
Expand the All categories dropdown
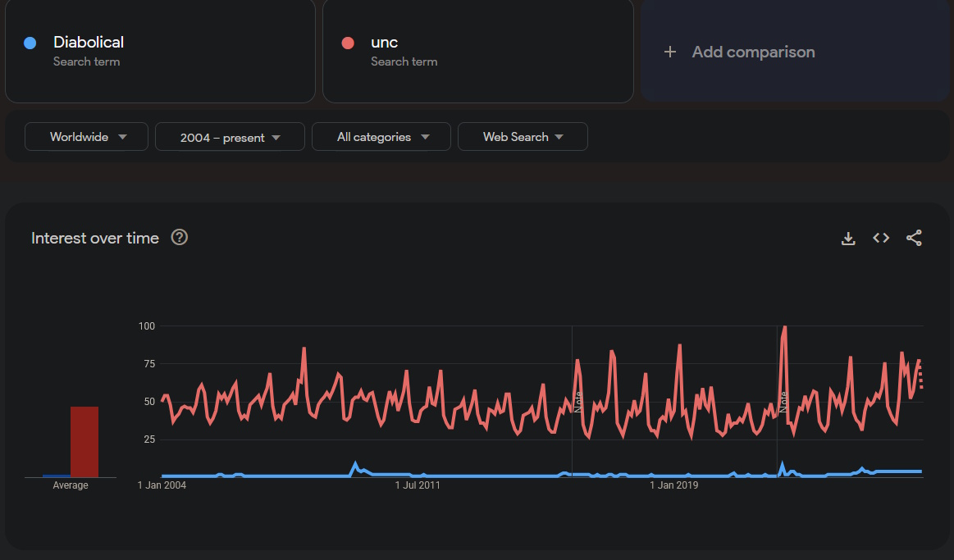click(x=381, y=136)
